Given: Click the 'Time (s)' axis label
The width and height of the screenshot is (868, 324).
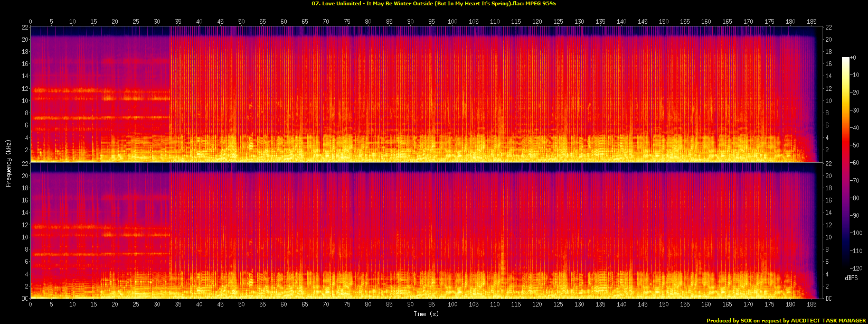Looking at the screenshot, I should pyautogui.click(x=427, y=314).
